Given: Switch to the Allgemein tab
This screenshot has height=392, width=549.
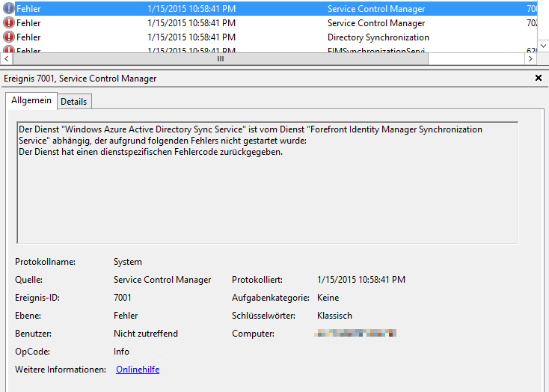Looking at the screenshot, I should click(31, 100).
